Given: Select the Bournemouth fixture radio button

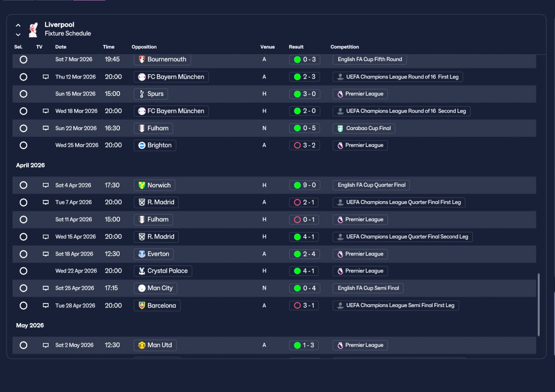Looking at the screenshot, I should click(23, 59).
